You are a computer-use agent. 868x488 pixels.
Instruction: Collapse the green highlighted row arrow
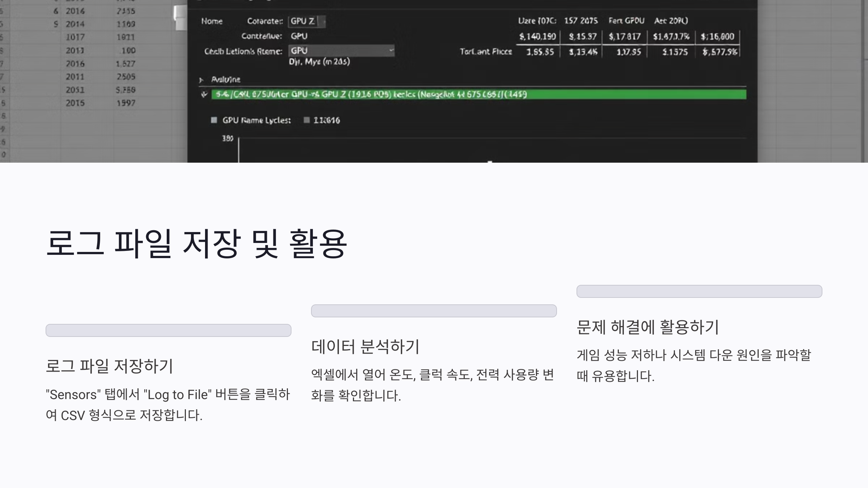coord(204,95)
